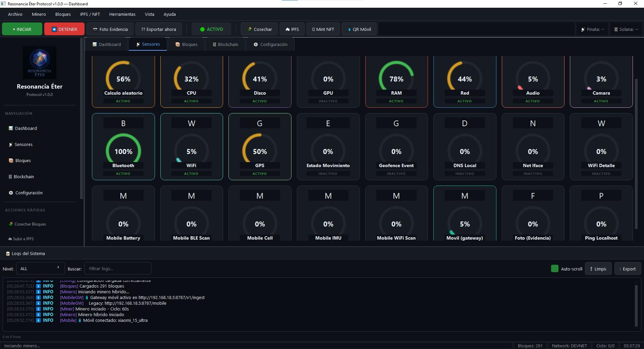
Task: Open the Minero menu
Action: (39, 14)
